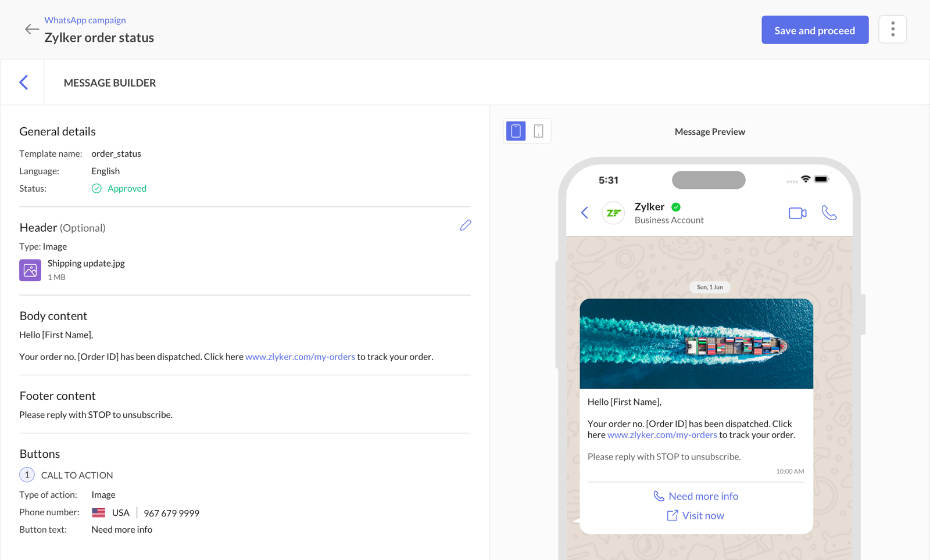Click the Visit now action in the preview
Screen dimensions: 930x560
tap(695, 515)
